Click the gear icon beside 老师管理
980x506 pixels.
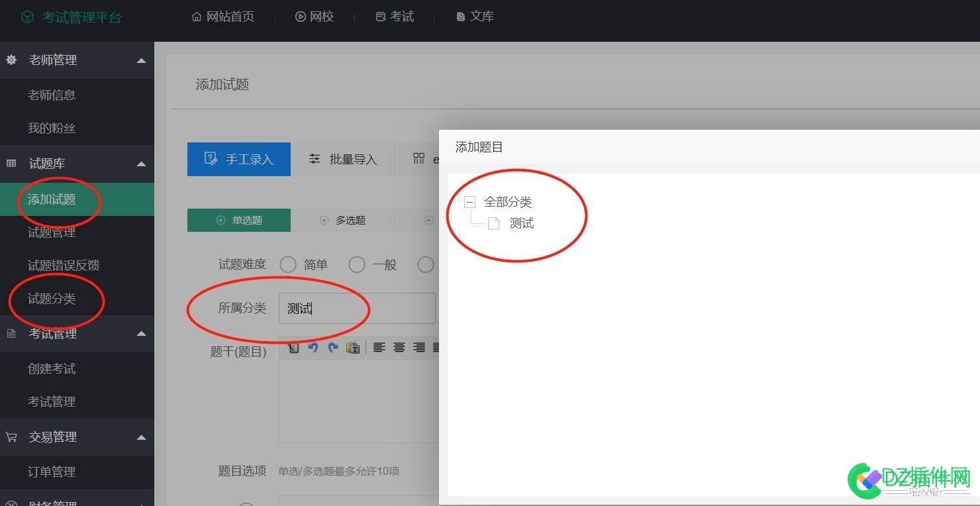pos(11,60)
